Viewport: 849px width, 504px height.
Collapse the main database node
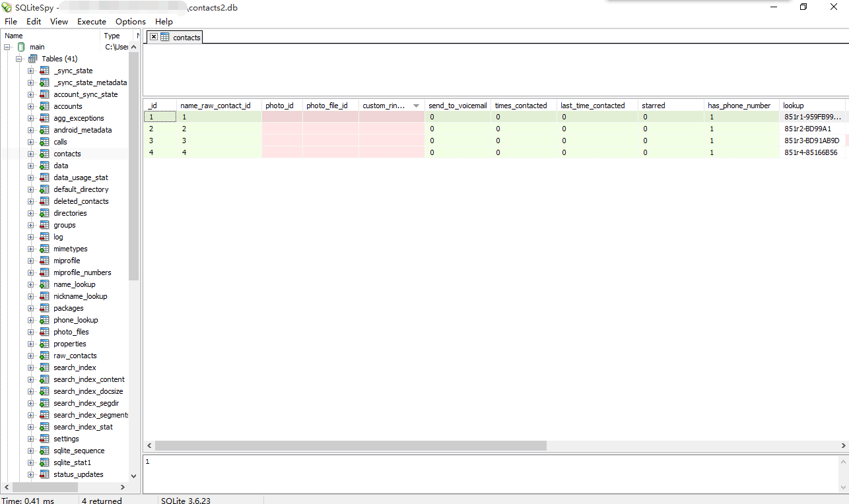click(7, 47)
